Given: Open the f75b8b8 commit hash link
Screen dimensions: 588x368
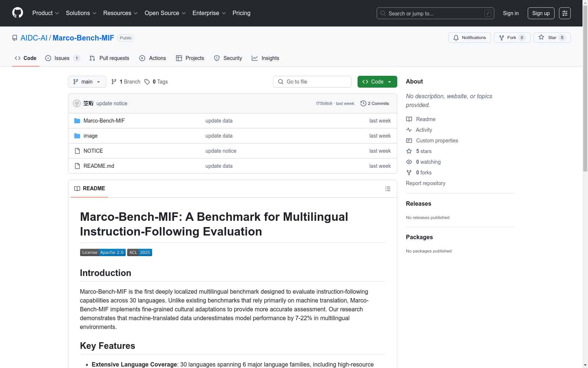Looking at the screenshot, I should pos(324,103).
